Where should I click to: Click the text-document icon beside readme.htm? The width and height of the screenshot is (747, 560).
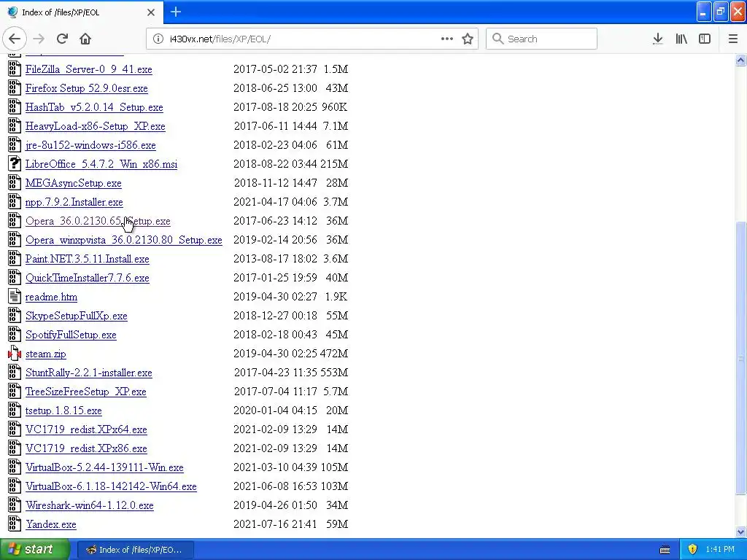pyautogui.click(x=15, y=297)
